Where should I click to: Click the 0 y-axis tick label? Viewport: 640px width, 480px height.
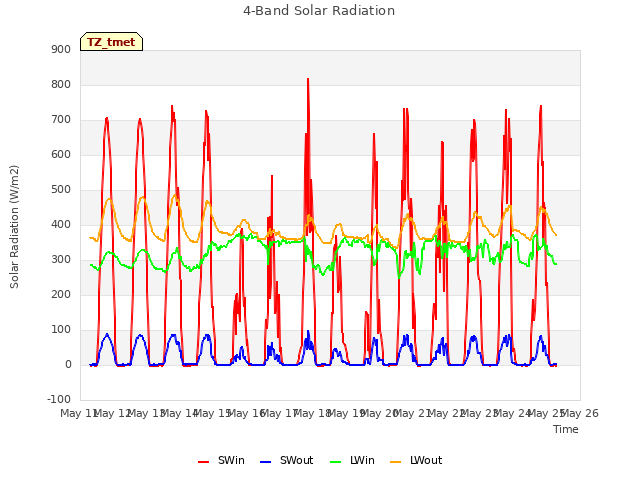[x=69, y=364]
